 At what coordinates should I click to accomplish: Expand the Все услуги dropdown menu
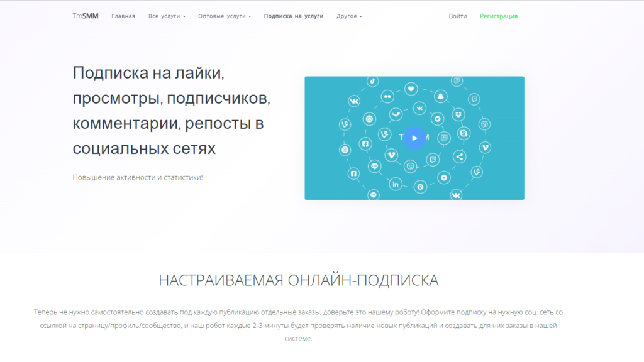click(x=167, y=16)
